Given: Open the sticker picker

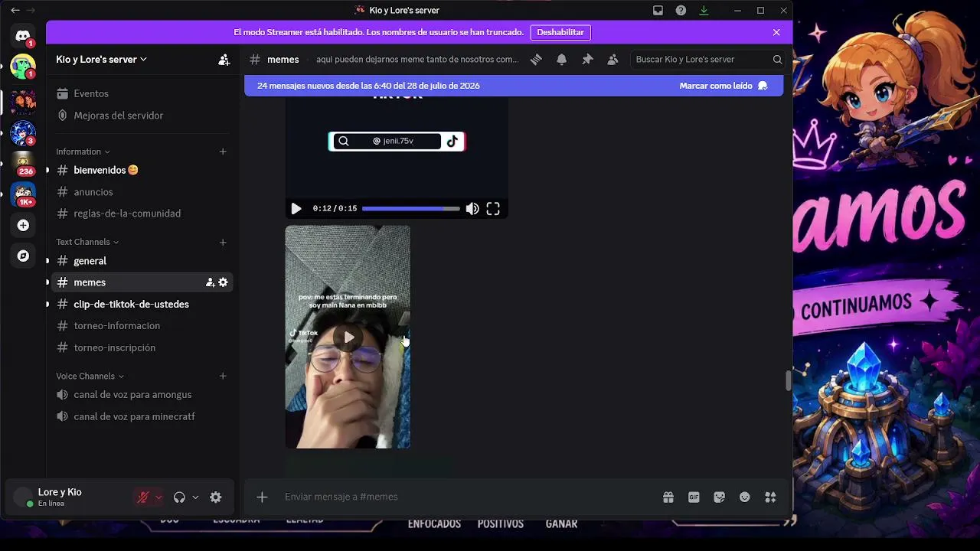Looking at the screenshot, I should coord(719,497).
